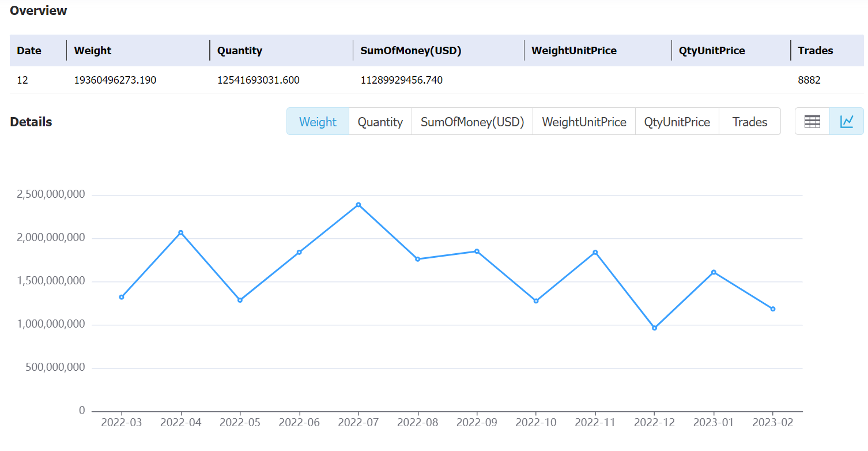The height and width of the screenshot is (451, 868).
Task: Click the 2022-08 data point on chart
Action: point(417,259)
